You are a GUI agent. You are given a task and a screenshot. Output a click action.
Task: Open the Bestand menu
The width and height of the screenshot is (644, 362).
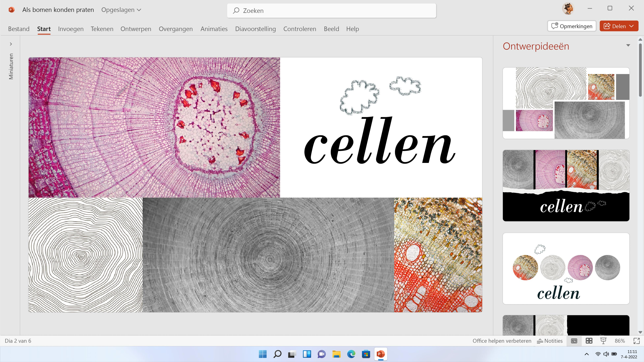pos(19,29)
